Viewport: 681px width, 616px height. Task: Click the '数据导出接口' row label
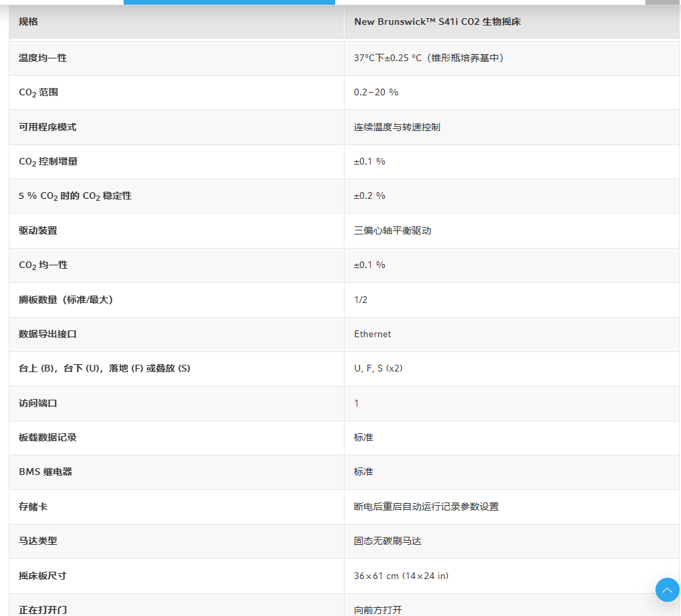tap(47, 334)
